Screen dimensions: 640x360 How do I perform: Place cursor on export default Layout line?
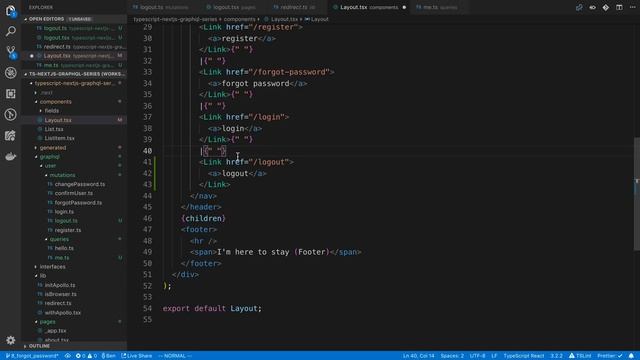pyautogui.click(x=212, y=309)
